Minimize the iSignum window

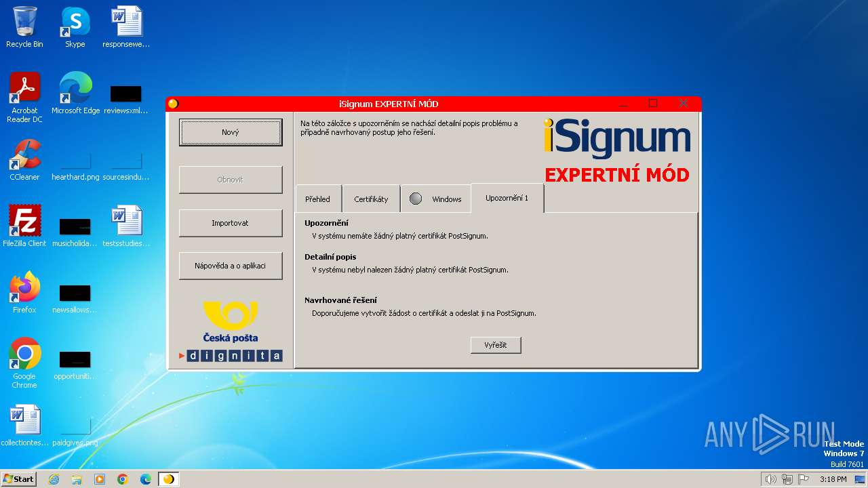coord(623,104)
